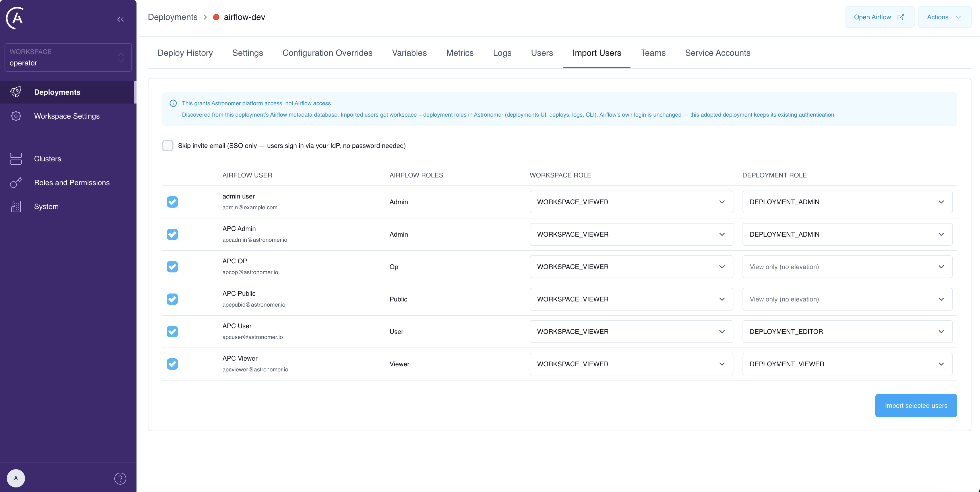The image size is (980, 492).
Task: Open Deployments in sidebar
Action: pyautogui.click(x=67, y=92)
